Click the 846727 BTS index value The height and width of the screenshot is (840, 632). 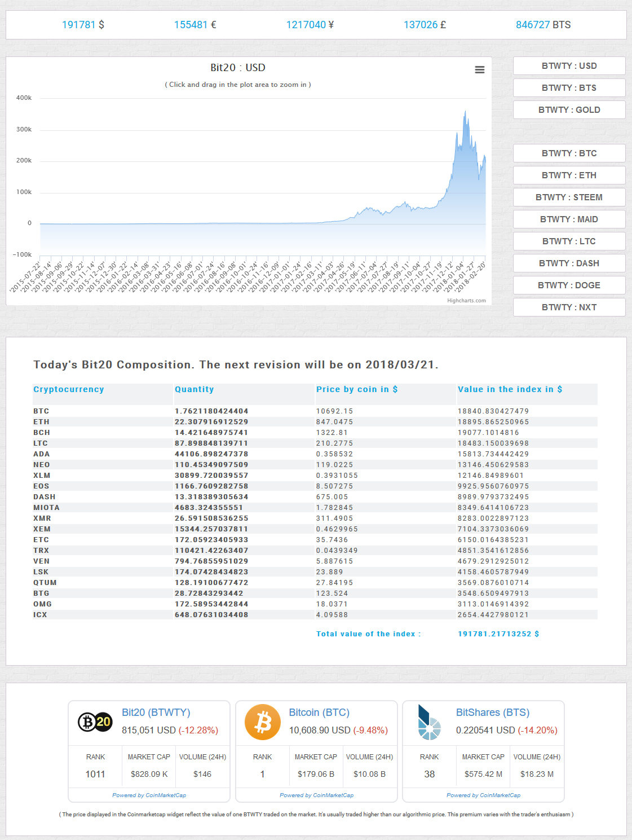click(543, 25)
